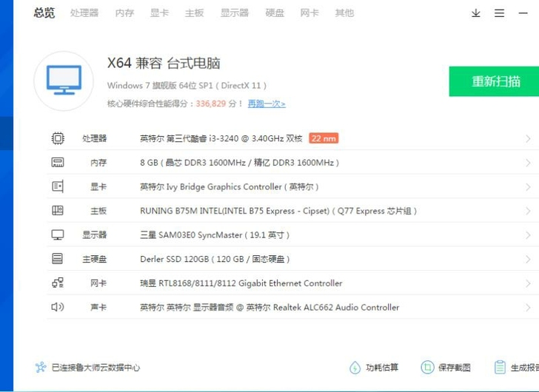
Task: Select Derler SSD 120GB text
Action: pyautogui.click(x=215, y=259)
